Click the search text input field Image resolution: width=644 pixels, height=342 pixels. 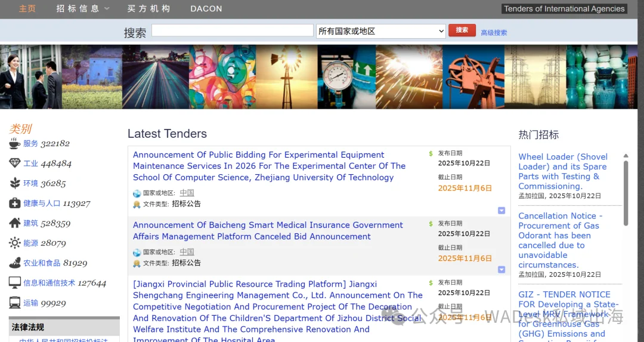(x=233, y=30)
